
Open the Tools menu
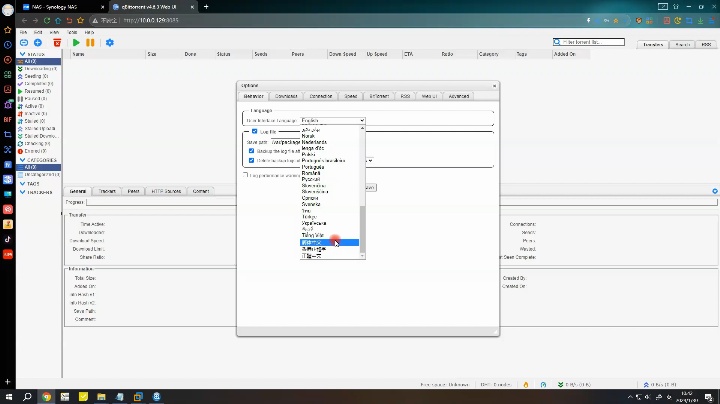[72, 33]
